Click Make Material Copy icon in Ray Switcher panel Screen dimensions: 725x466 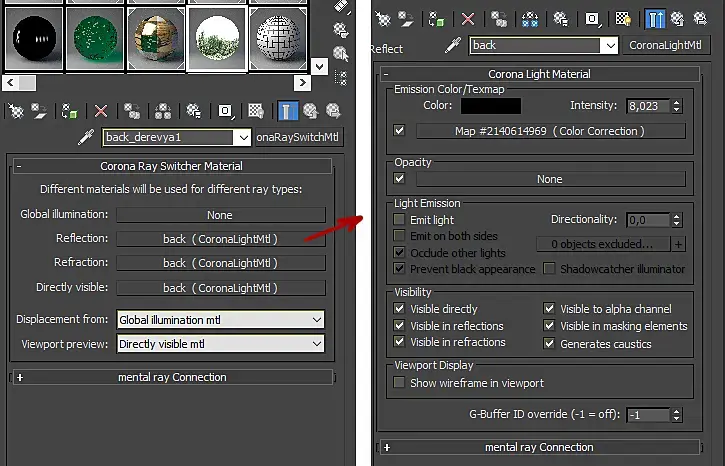tap(132, 111)
